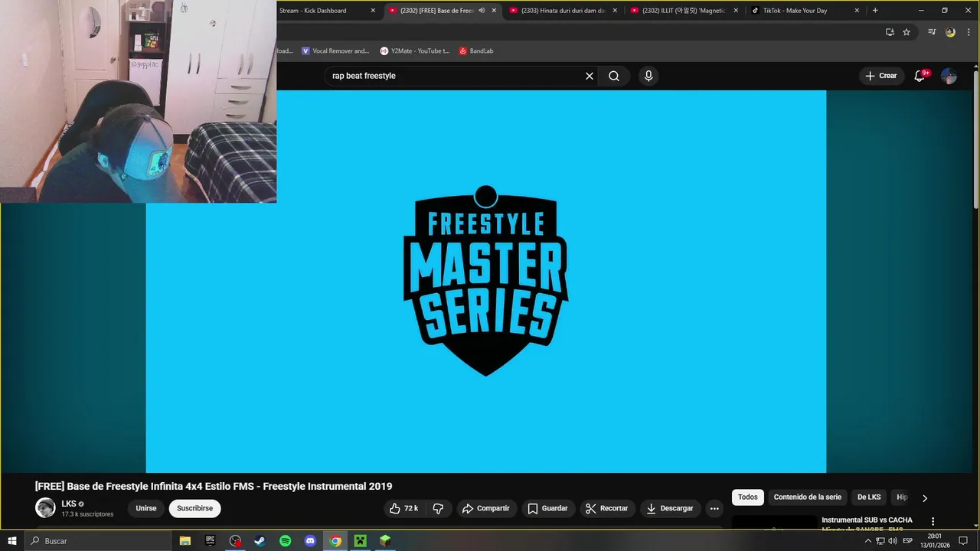Image resolution: width=980 pixels, height=551 pixels.
Task: Open the taskbar clock showing 20:01
Action: pyautogui.click(x=935, y=541)
